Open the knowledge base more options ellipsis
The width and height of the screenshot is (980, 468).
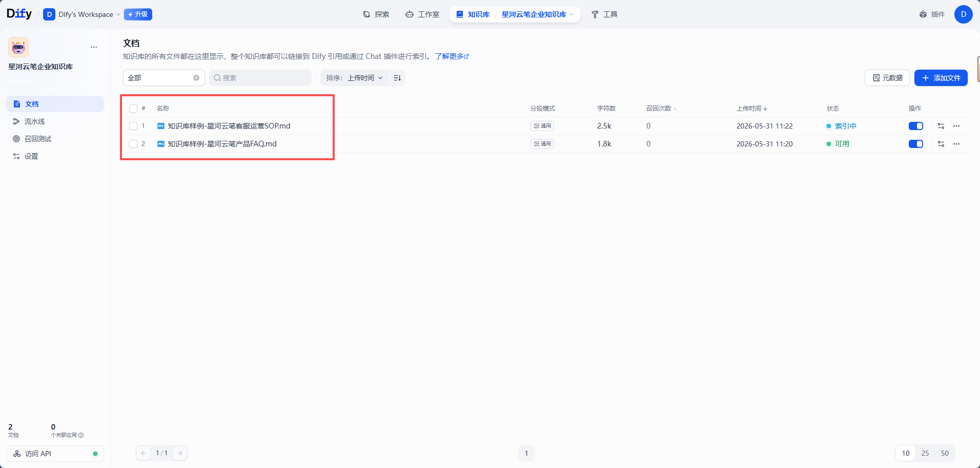(x=94, y=47)
